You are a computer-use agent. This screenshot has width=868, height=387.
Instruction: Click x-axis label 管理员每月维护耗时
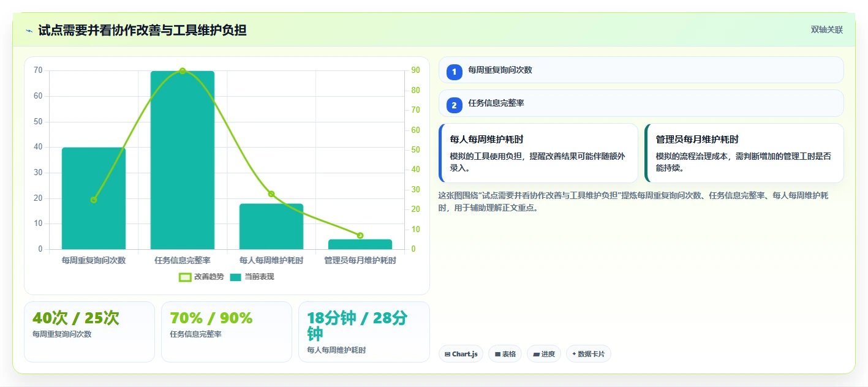pyautogui.click(x=360, y=260)
